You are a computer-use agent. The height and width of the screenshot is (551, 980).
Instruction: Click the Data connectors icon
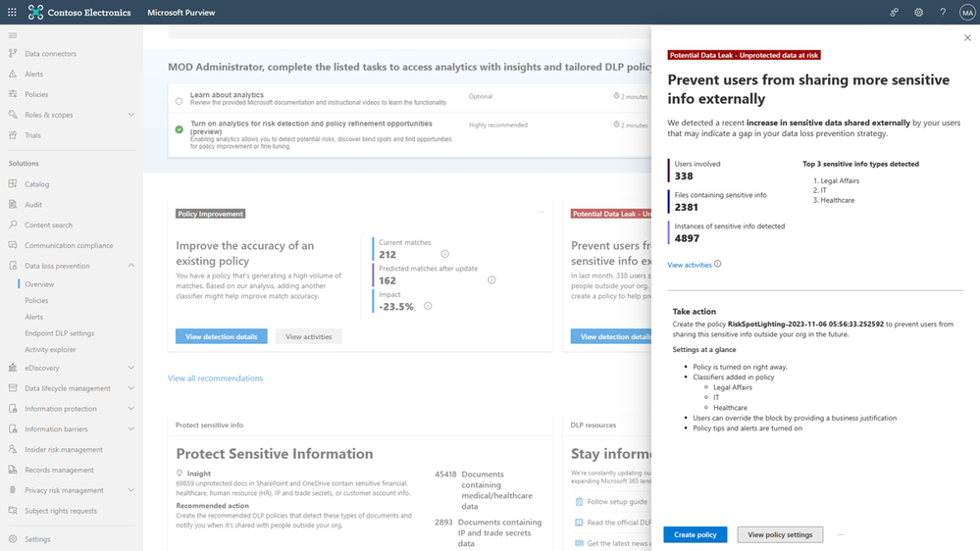13,54
